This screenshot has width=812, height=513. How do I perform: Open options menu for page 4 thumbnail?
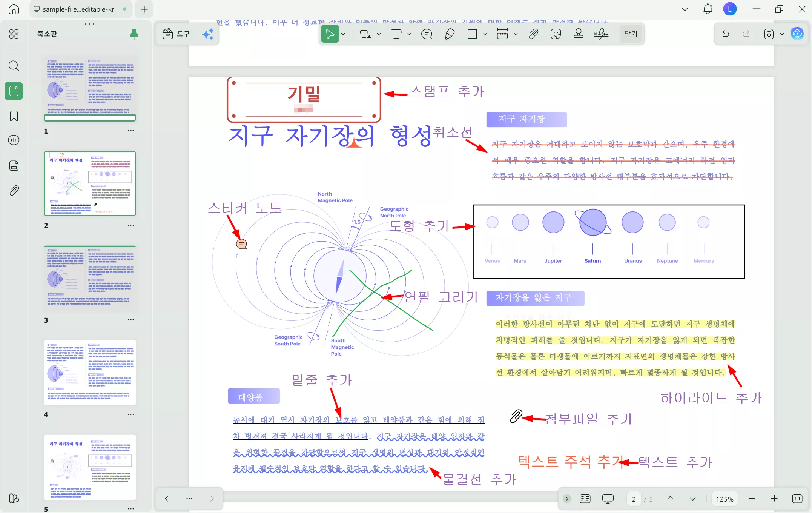(x=130, y=414)
